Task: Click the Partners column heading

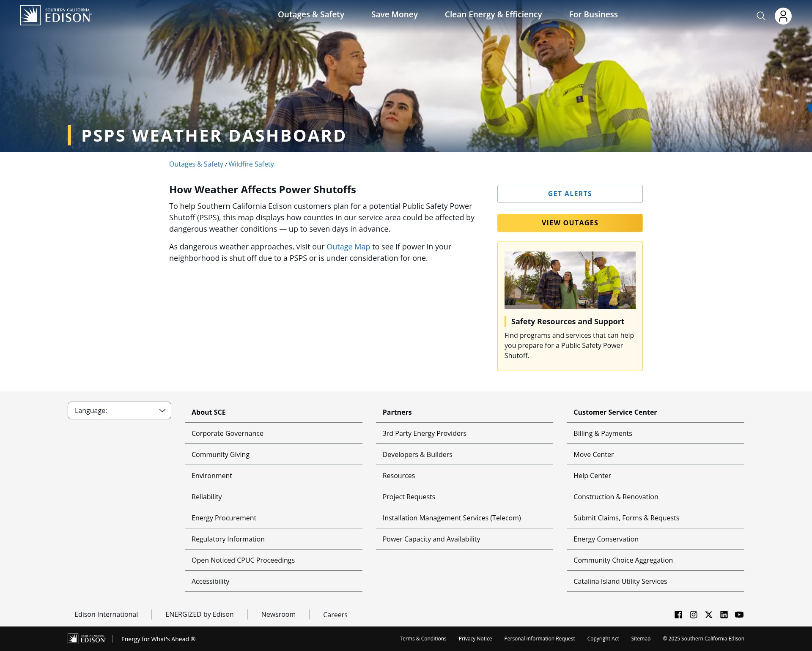Action: (x=397, y=412)
